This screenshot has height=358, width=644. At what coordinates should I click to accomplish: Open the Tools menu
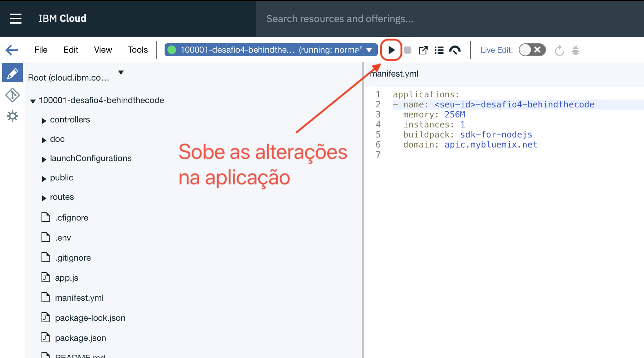(x=138, y=50)
